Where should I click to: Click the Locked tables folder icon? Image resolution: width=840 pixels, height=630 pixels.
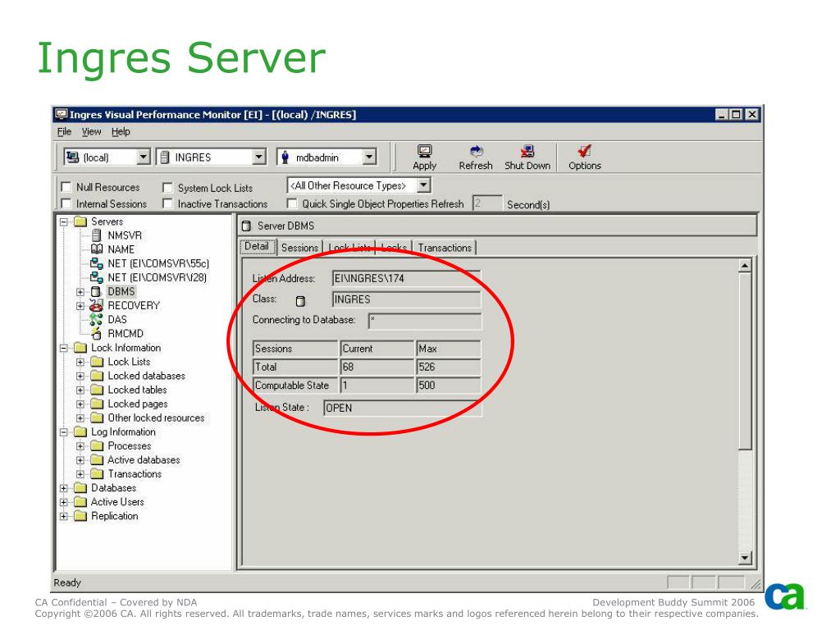97,390
